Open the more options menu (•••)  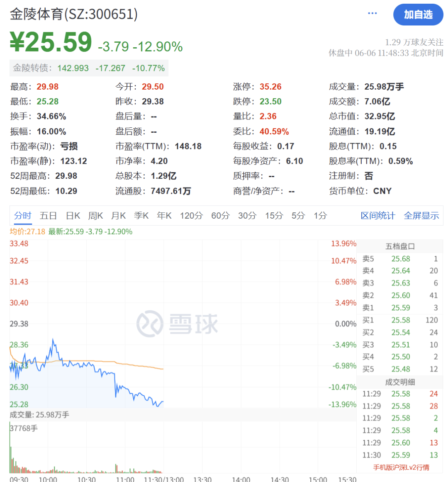(x=372, y=13)
